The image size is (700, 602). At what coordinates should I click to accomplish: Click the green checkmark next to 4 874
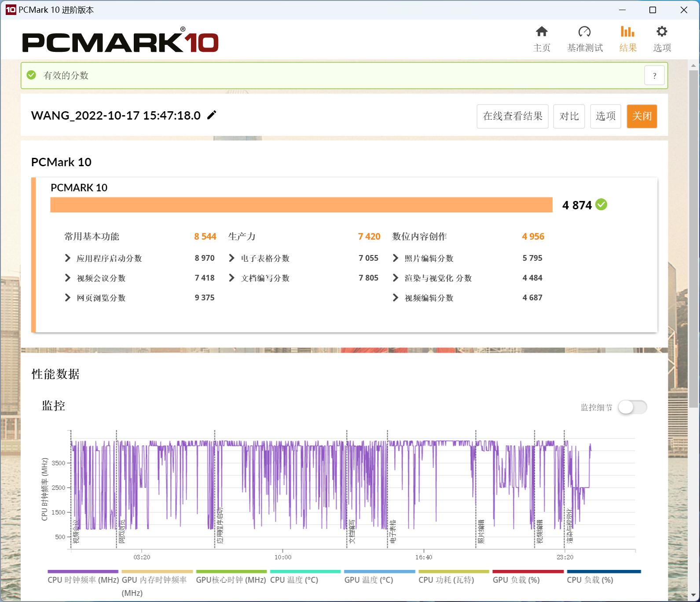coord(601,204)
